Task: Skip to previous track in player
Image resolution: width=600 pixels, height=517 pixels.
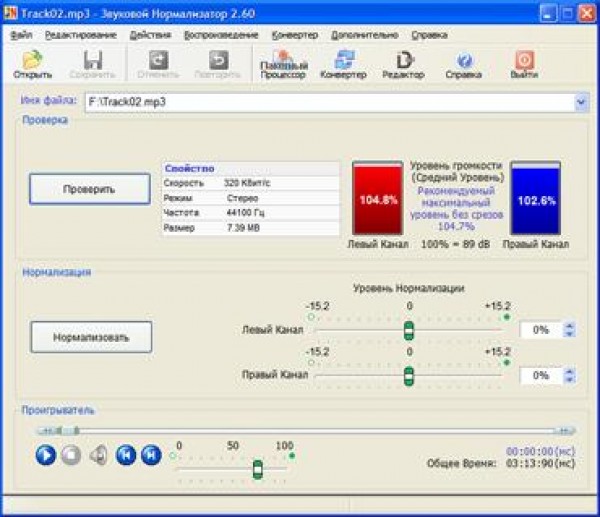Action: click(125, 455)
